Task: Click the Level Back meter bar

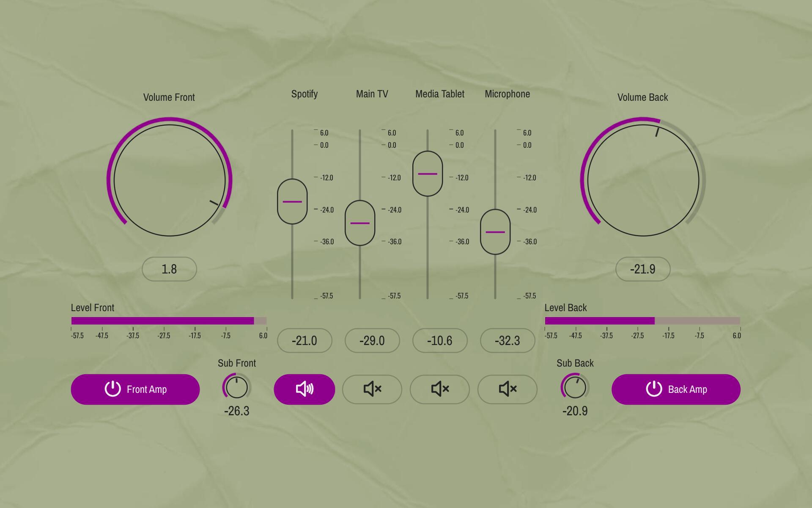Action: pyautogui.click(x=642, y=321)
